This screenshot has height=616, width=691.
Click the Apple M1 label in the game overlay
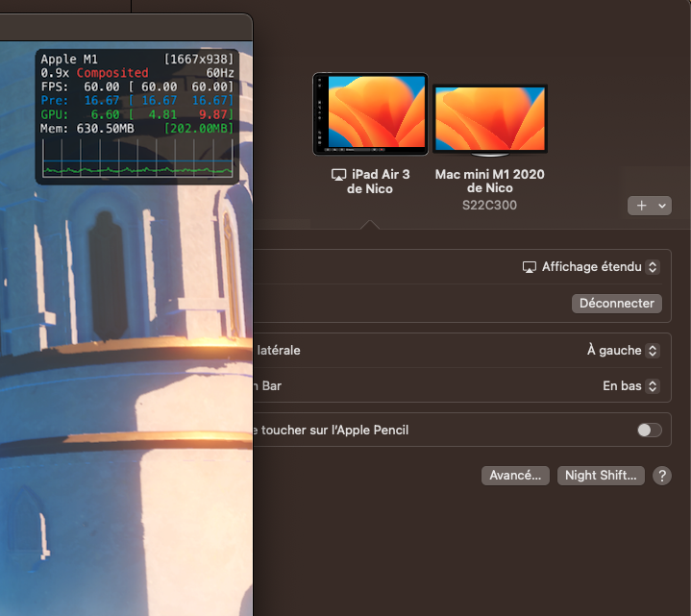69,59
